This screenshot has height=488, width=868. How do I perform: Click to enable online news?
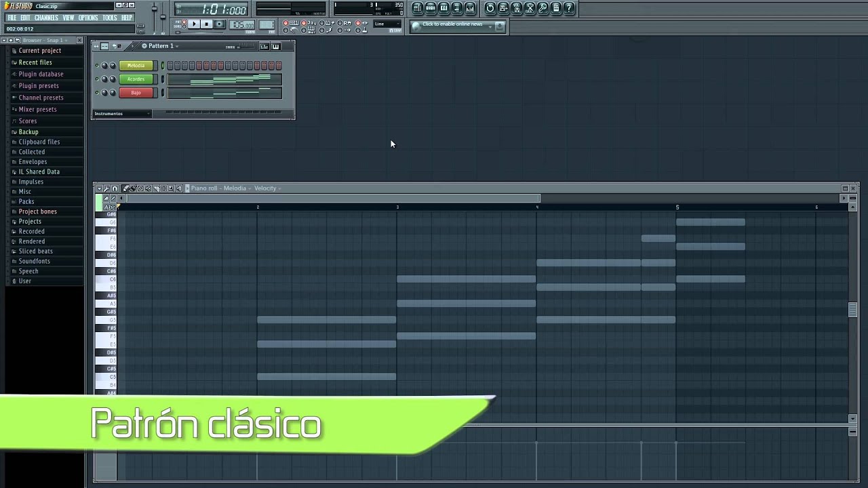[x=452, y=24]
